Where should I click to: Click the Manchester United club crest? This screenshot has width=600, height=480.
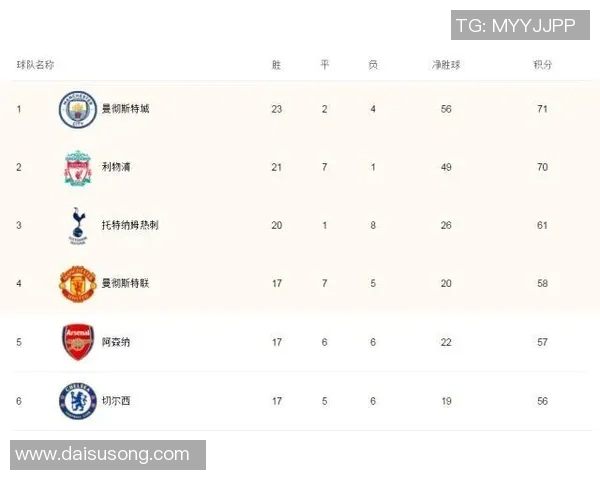[77, 283]
